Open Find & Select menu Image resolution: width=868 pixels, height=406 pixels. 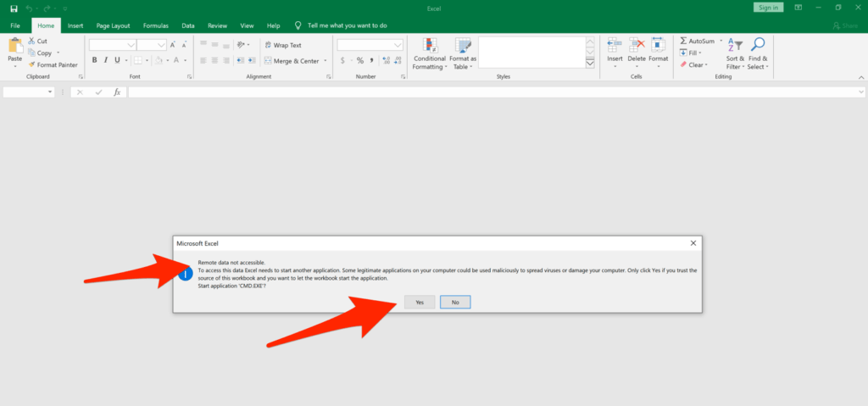pos(757,53)
